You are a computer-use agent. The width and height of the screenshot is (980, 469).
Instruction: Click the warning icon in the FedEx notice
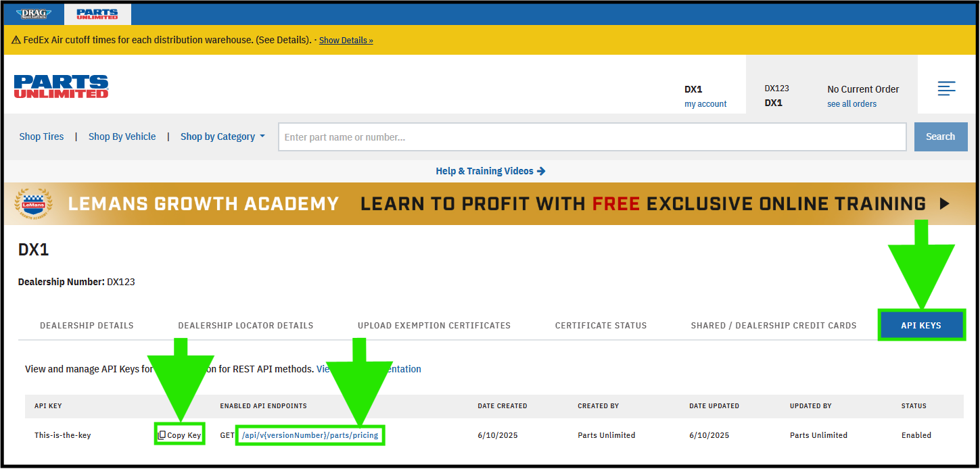(x=16, y=40)
